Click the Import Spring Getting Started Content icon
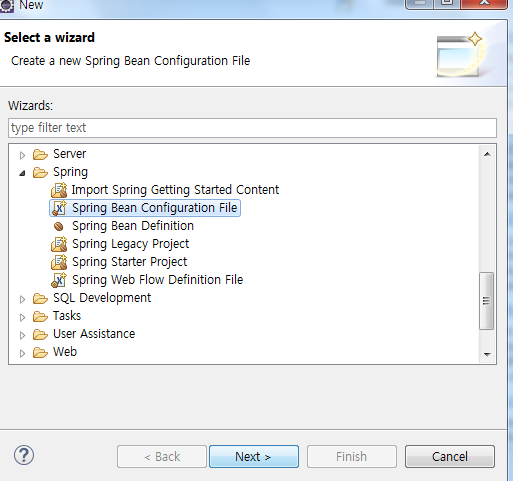Screen dimensions: 513x481 point(59,190)
